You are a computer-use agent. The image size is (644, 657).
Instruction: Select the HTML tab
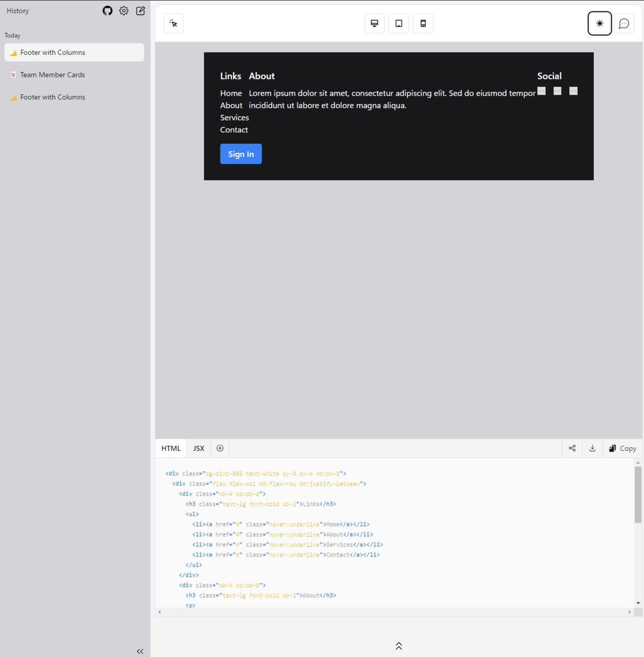[171, 448]
